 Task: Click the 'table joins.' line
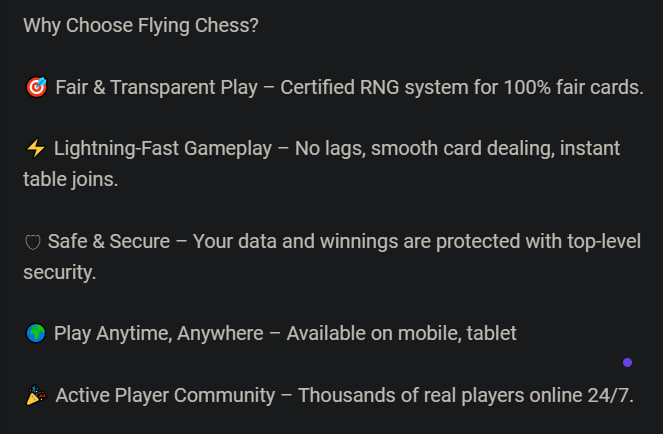(x=71, y=179)
